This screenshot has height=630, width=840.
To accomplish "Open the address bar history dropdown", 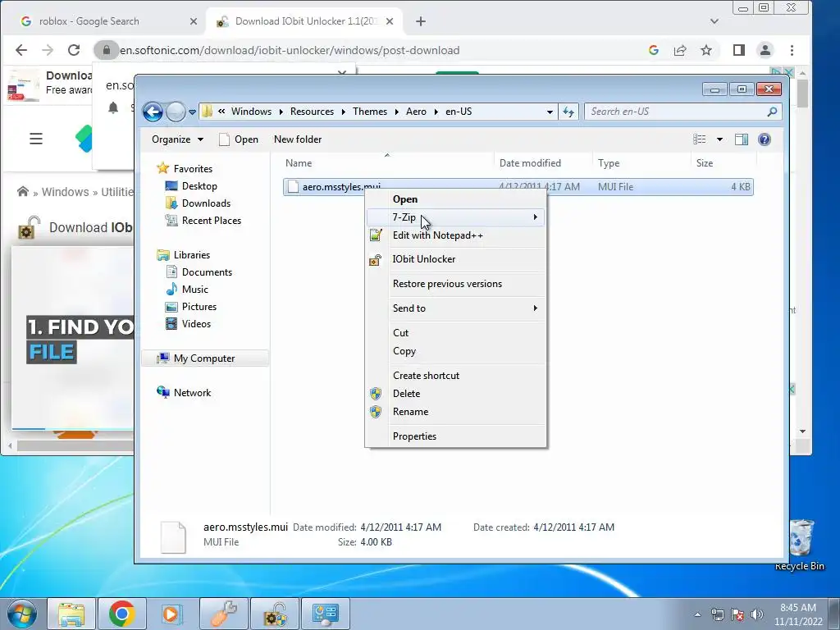I will coord(549,112).
